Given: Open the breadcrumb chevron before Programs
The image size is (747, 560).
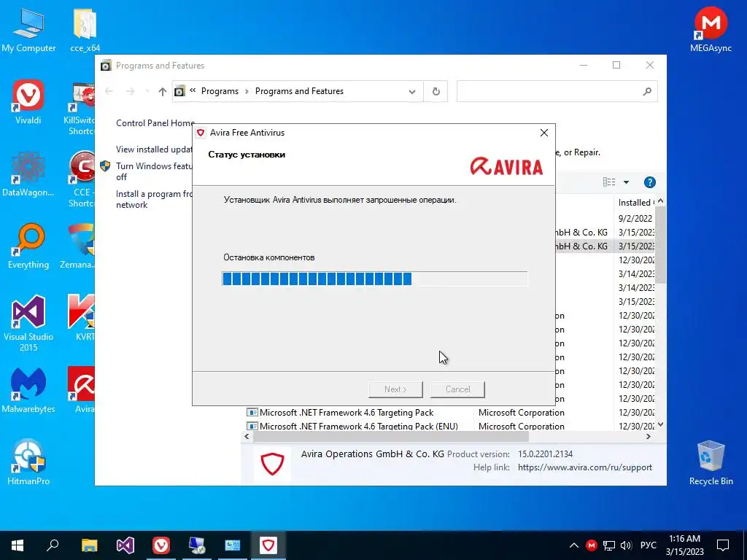Looking at the screenshot, I should [193, 90].
